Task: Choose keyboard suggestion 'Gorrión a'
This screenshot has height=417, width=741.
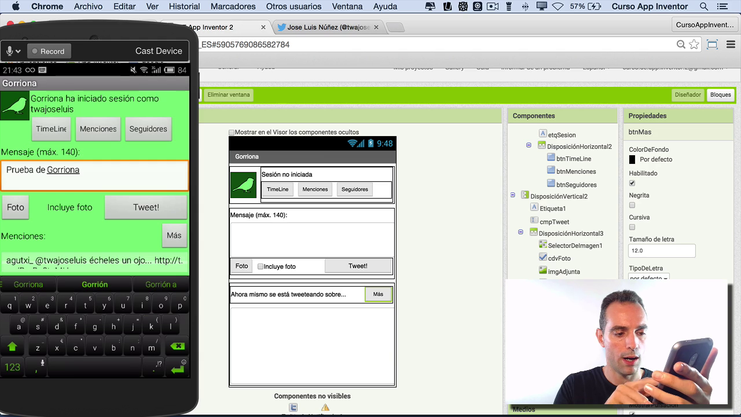Action: coord(161,285)
